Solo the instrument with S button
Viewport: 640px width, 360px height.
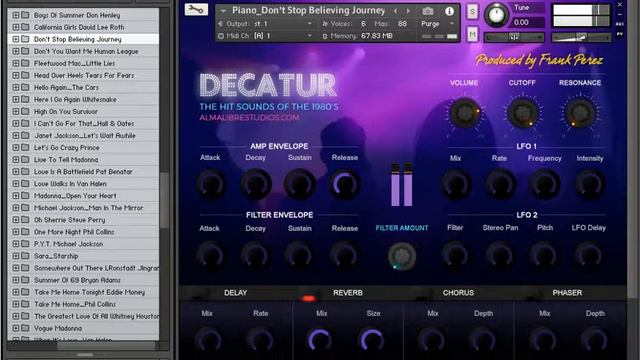coord(472,12)
